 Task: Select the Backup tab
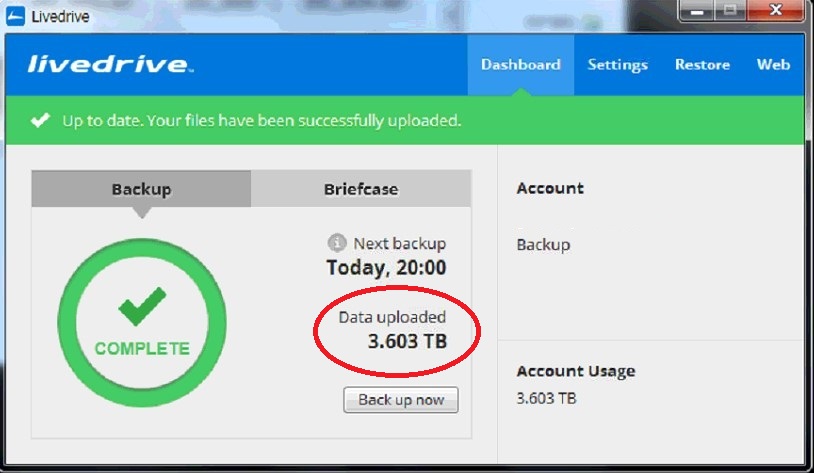(x=141, y=189)
